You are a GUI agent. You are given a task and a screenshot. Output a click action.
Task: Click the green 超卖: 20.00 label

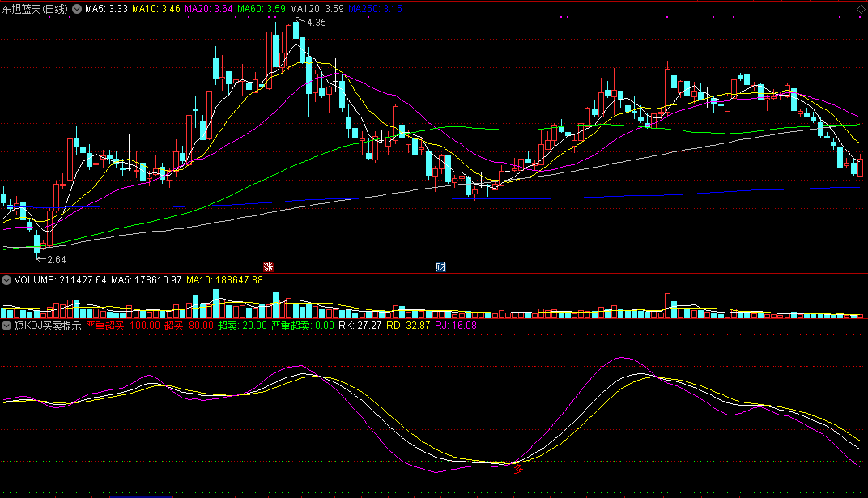click(242, 326)
